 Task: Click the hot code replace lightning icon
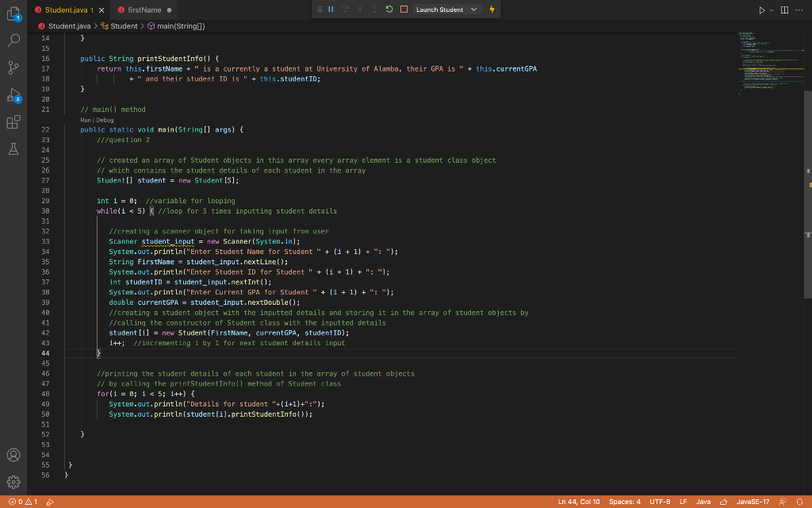click(492, 10)
